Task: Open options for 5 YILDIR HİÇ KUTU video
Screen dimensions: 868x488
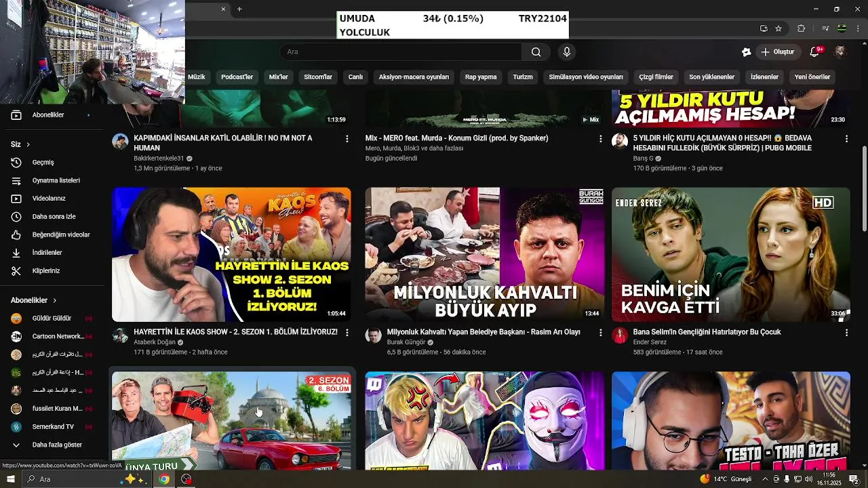Action: pos(846,139)
